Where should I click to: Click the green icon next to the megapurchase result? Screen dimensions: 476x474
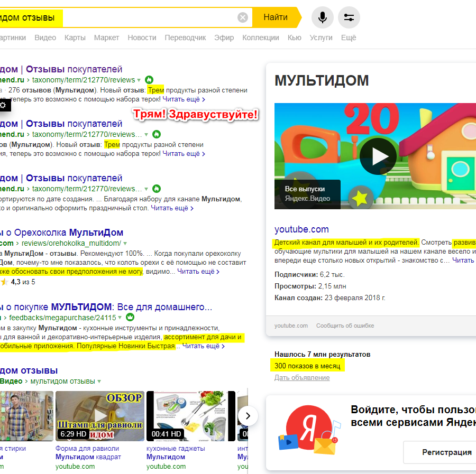click(130, 318)
